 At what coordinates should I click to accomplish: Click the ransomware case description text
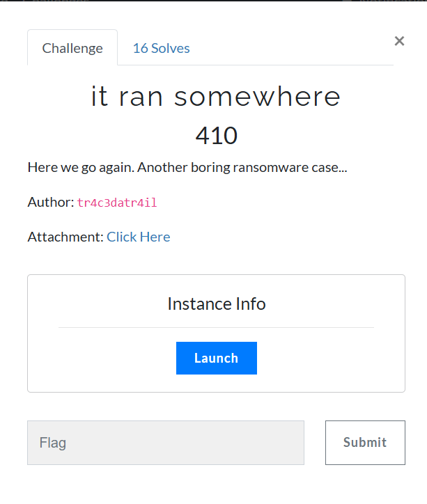click(187, 168)
